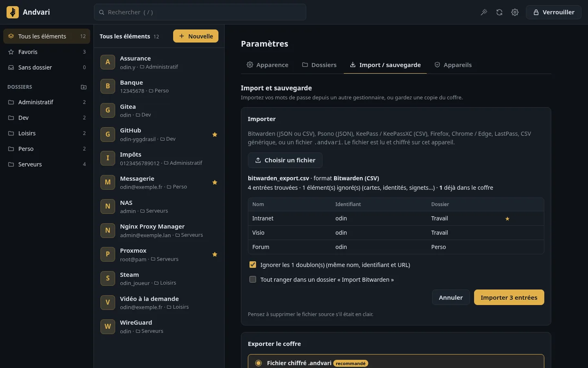
Task: Select the Visio import row
Action: [396, 233]
